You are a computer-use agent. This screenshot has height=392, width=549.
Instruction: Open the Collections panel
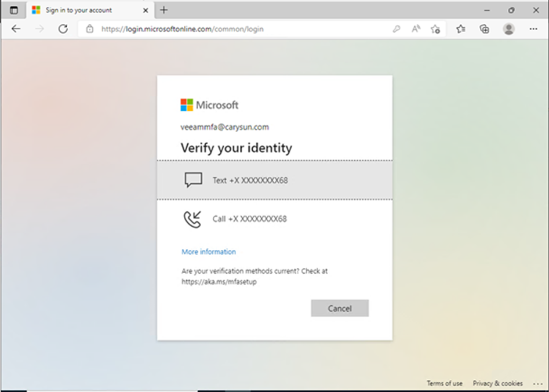point(484,29)
